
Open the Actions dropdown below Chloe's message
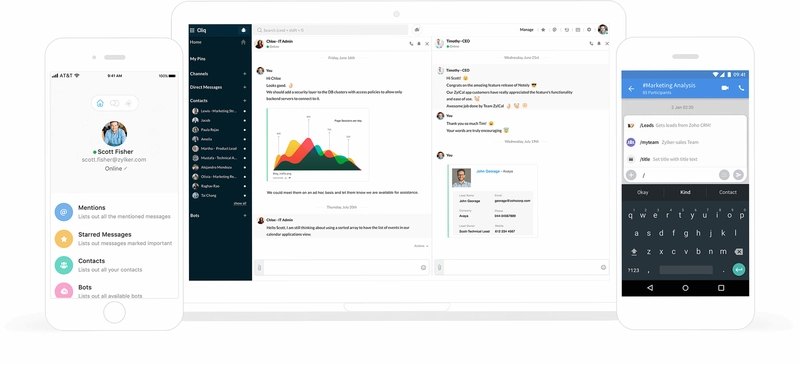(x=421, y=246)
